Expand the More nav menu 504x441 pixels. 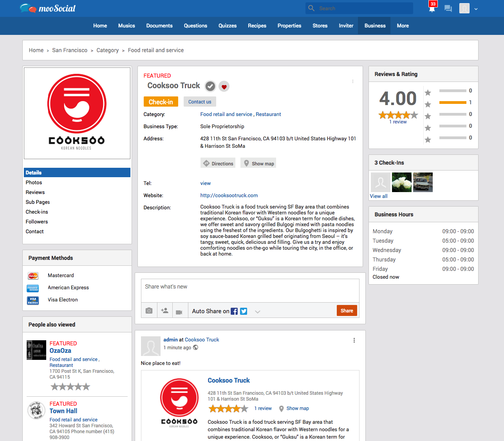tap(403, 25)
